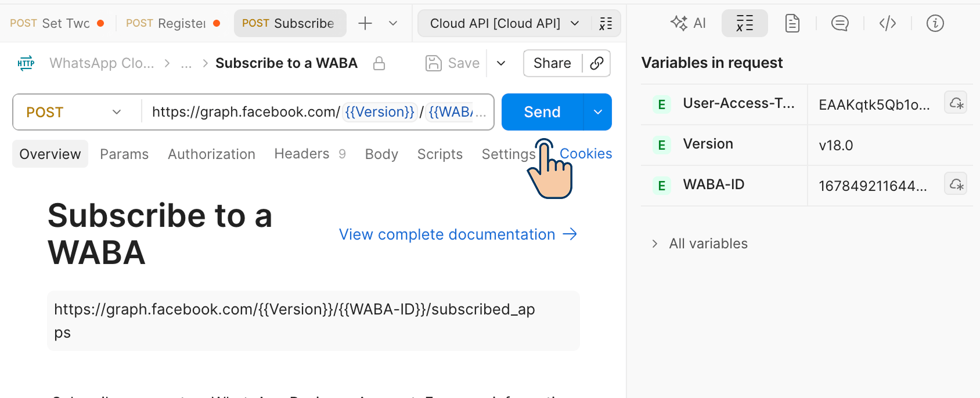Open the Save options dropdown chevron
Image resolution: width=980 pixels, height=398 pixels.
pos(501,63)
